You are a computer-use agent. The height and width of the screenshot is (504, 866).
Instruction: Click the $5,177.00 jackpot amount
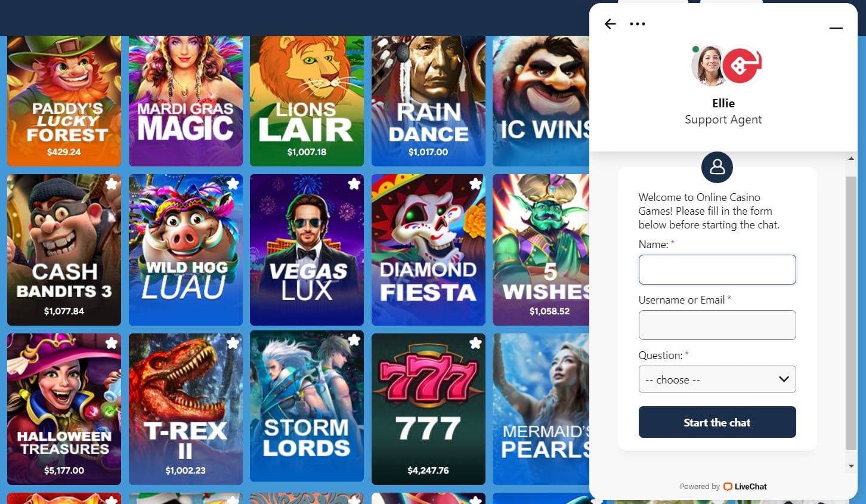click(64, 471)
